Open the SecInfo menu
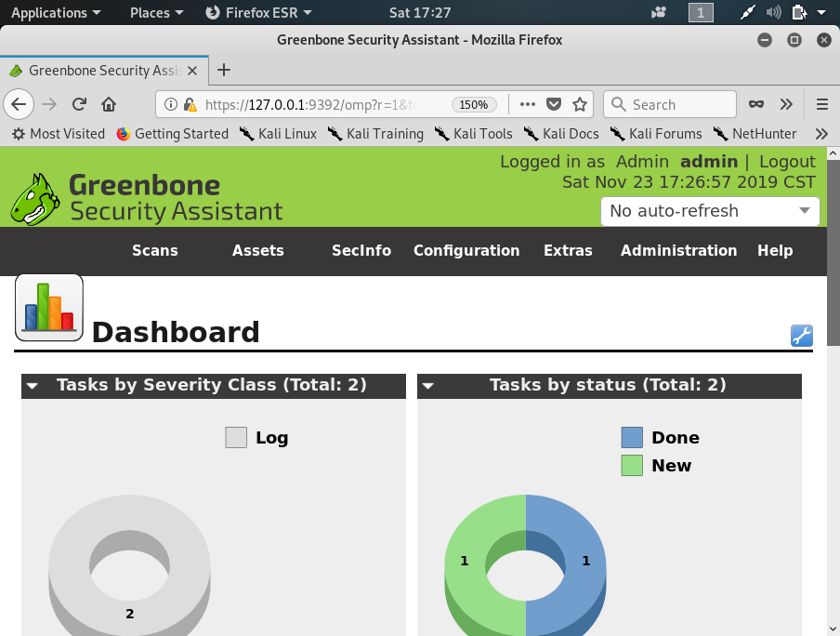The image size is (840, 636). [361, 250]
